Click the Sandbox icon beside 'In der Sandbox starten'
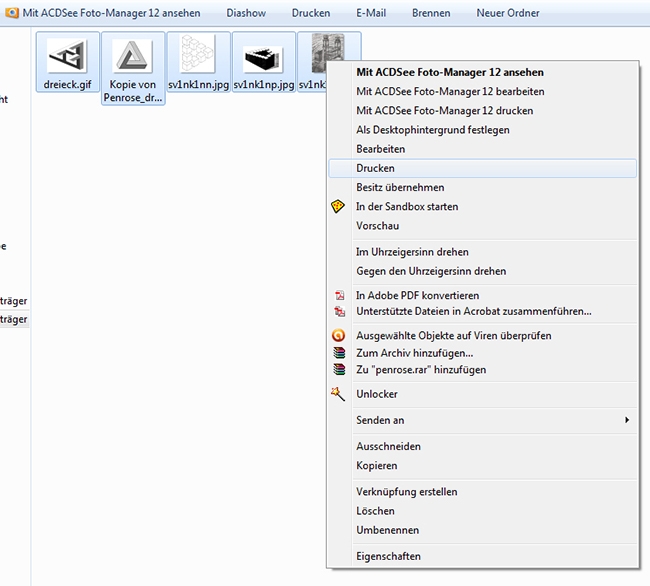This screenshot has height=586, width=650. pos(337,206)
